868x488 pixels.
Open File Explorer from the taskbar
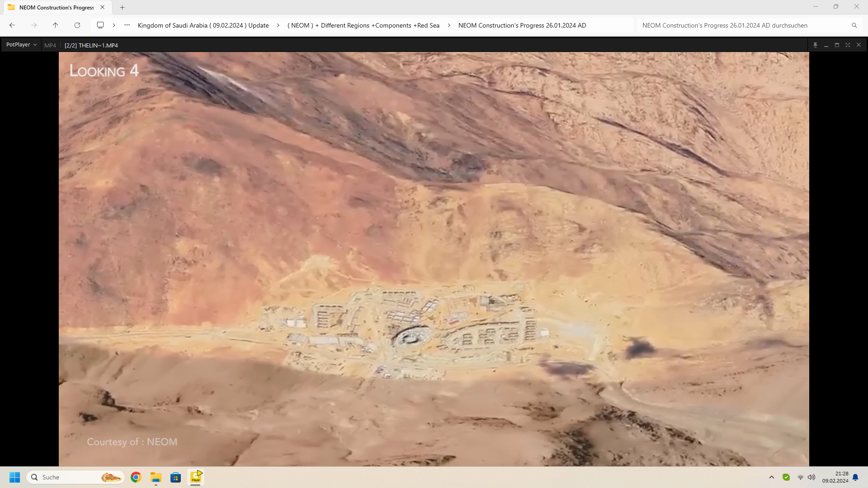pyautogui.click(x=156, y=477)
